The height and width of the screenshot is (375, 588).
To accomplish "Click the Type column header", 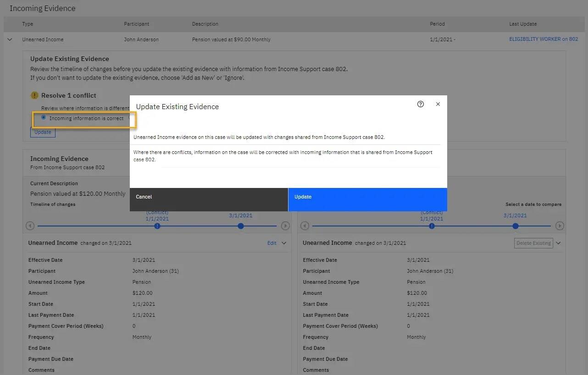I will (28, 24).
